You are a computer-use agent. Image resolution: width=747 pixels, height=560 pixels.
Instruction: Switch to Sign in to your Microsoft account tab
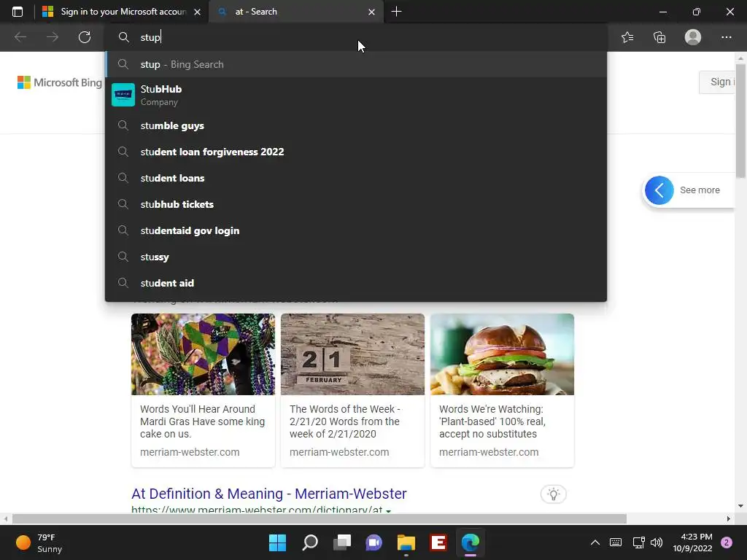(x=122, y=12)
